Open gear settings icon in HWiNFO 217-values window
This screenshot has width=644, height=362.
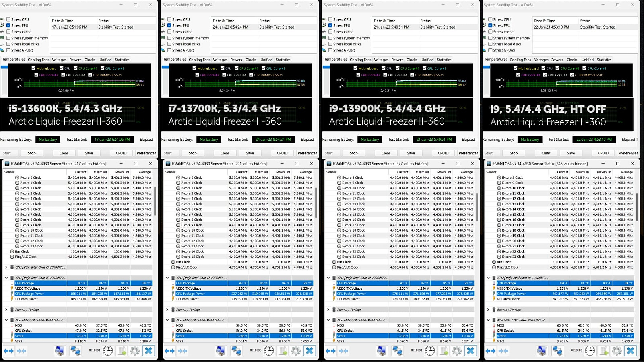pos(135,351)
